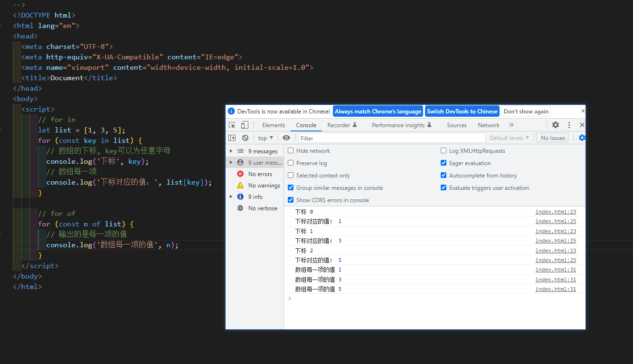Activate the inspect element picker icon
The image size is (633, 364).
coord(232,125)
